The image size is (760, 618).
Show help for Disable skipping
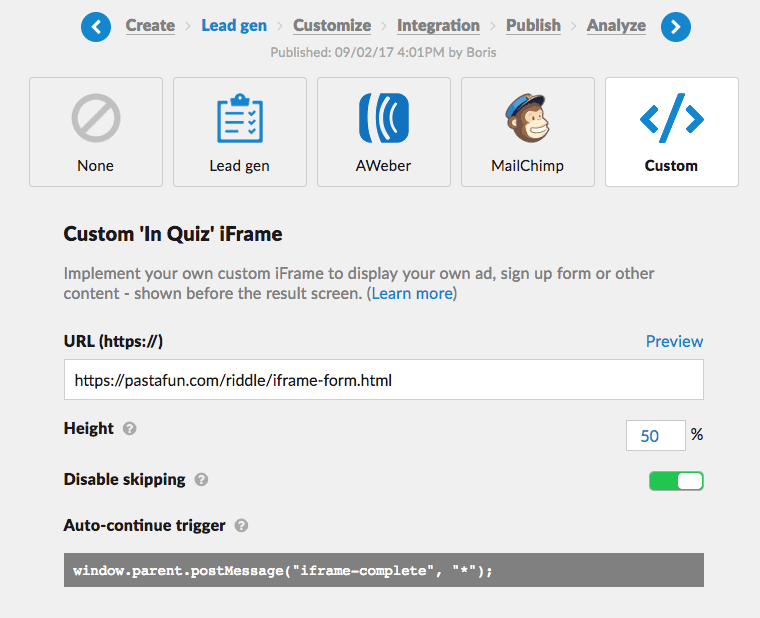(x=201, y=479)
